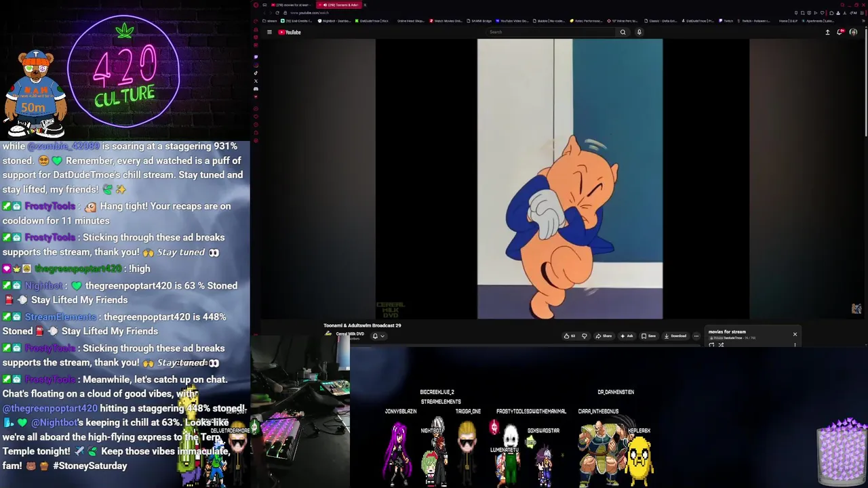The width and height of the screenshot is (868, 488).
Task: Toggle playlist shuffle icon
Action: coord(721,345)
